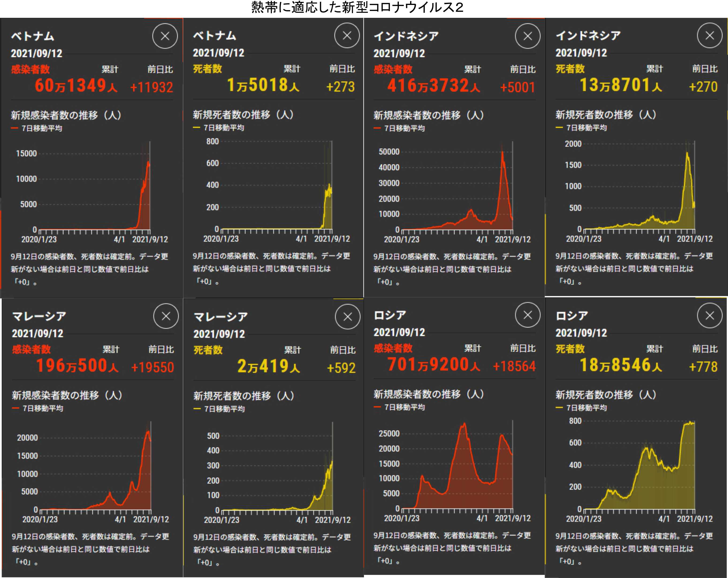Close the Vietnam deaths card

click(x=347, y=35)
